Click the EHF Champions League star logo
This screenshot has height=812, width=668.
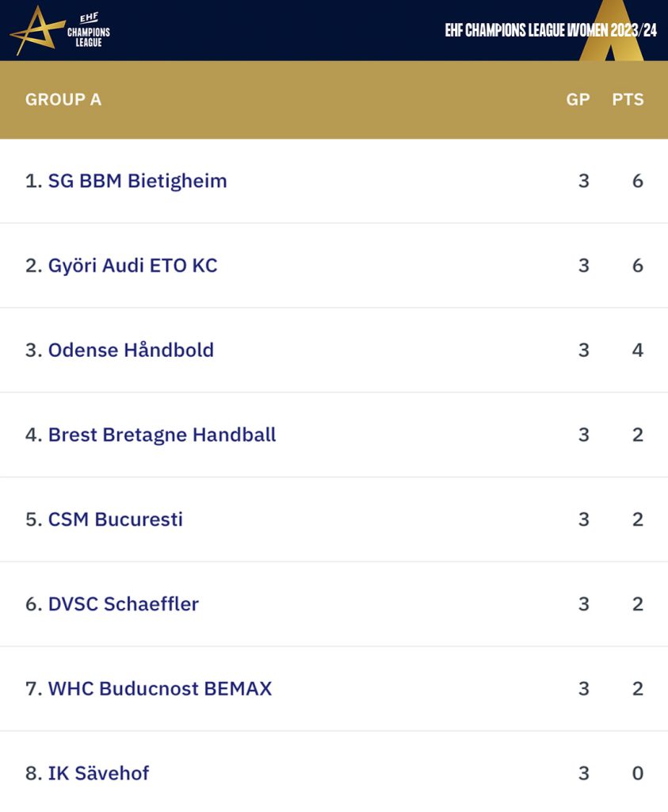(59, 30)
